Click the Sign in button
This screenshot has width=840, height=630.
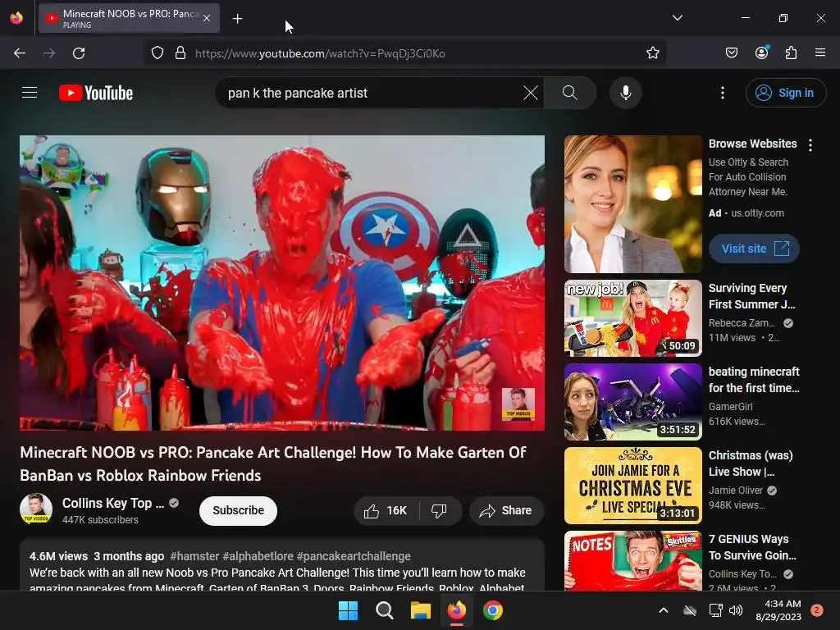pyautogui.click(x=785, y=93)
